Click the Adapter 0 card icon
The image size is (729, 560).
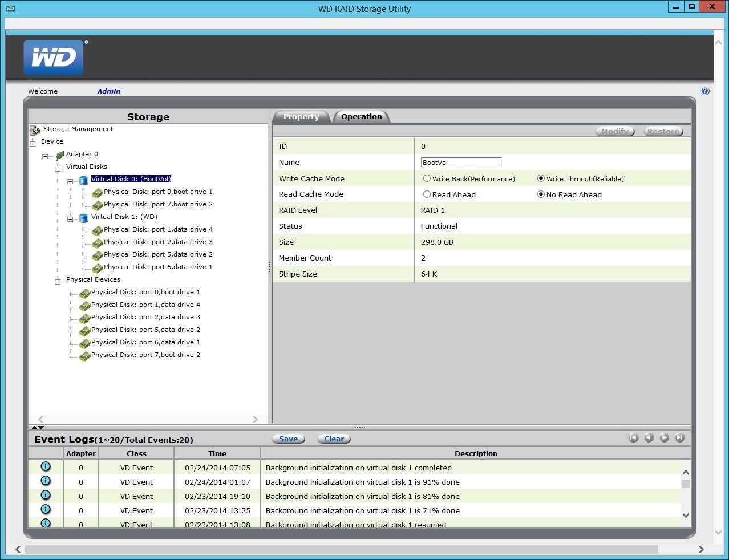click(60, 155)
